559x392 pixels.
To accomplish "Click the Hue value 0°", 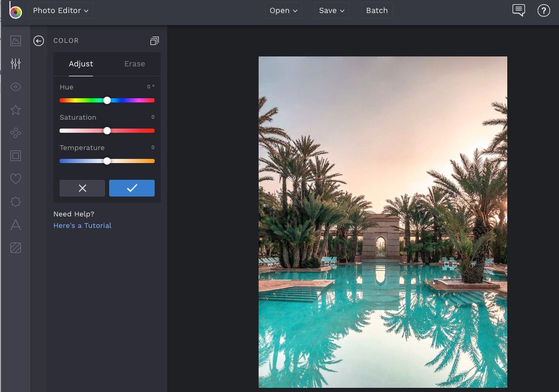I will pyautogui.click(x=151, y=86).
